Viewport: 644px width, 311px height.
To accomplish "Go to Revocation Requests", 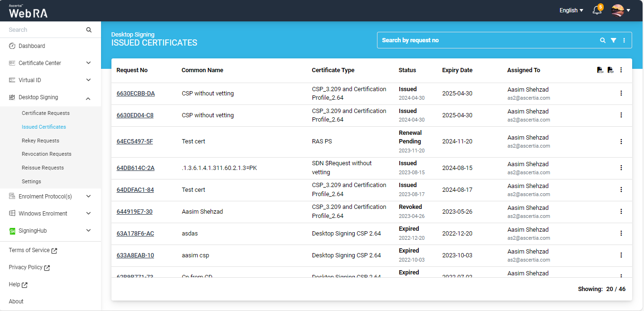I will (46, 154).
